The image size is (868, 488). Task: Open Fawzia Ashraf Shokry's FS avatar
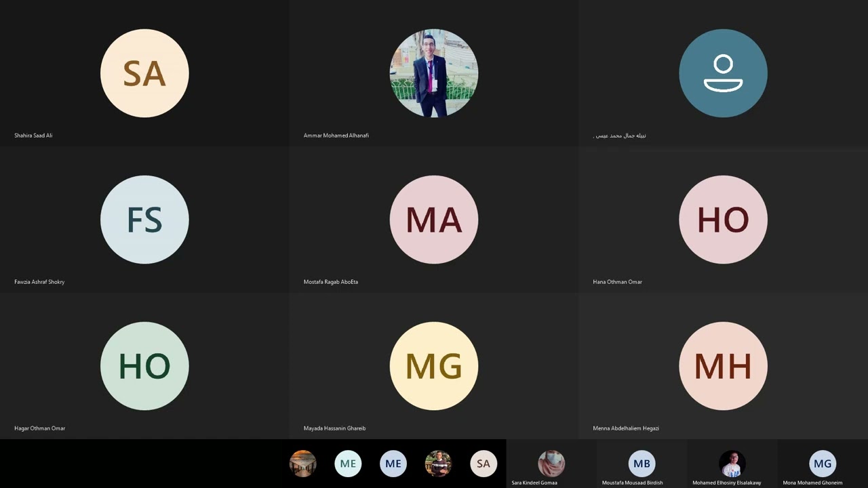pyautogui.click(x=144, y=220)
